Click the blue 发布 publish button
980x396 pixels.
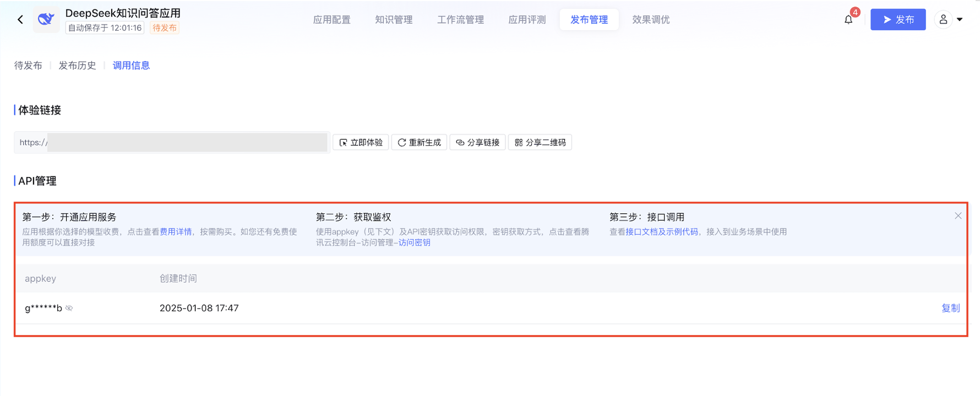pyautogui.click(x=898, y=20)
